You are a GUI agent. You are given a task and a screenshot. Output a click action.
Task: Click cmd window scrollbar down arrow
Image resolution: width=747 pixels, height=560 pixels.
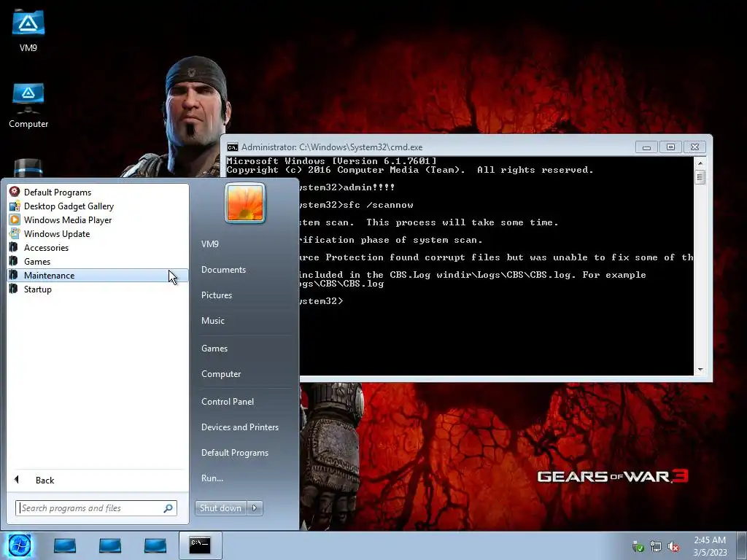700,370
